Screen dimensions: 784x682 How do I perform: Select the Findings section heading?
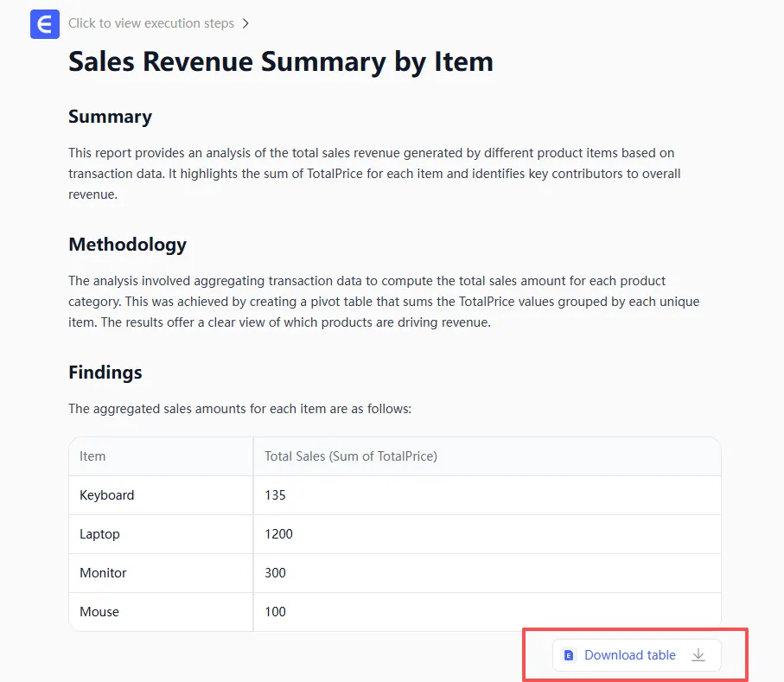[x=105, y=373]
